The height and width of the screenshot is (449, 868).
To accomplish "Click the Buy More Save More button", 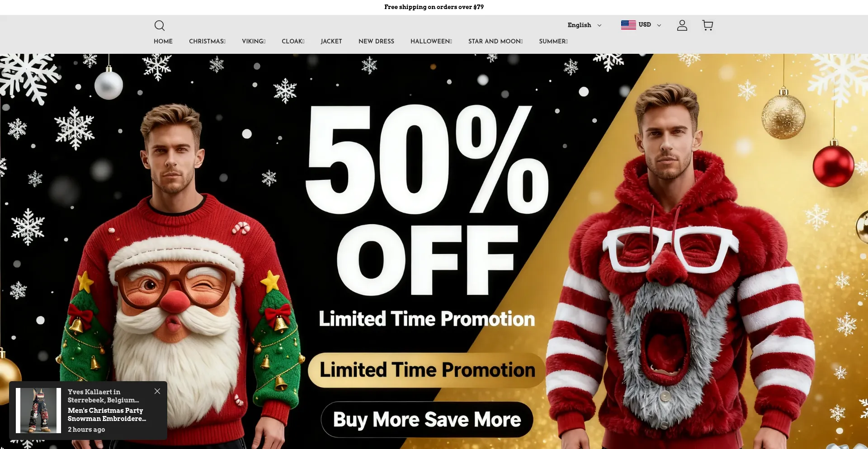I will (427, 420).
